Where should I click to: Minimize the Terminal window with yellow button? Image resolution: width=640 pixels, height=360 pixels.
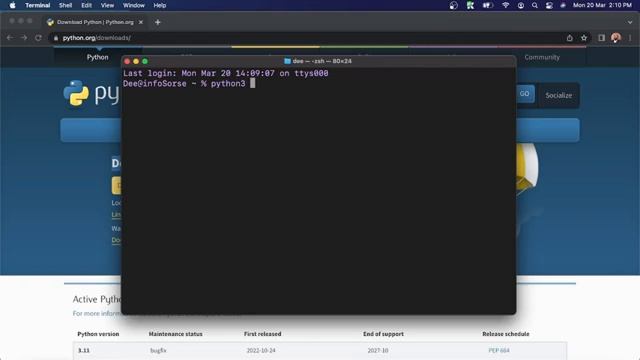click(136, 61)
